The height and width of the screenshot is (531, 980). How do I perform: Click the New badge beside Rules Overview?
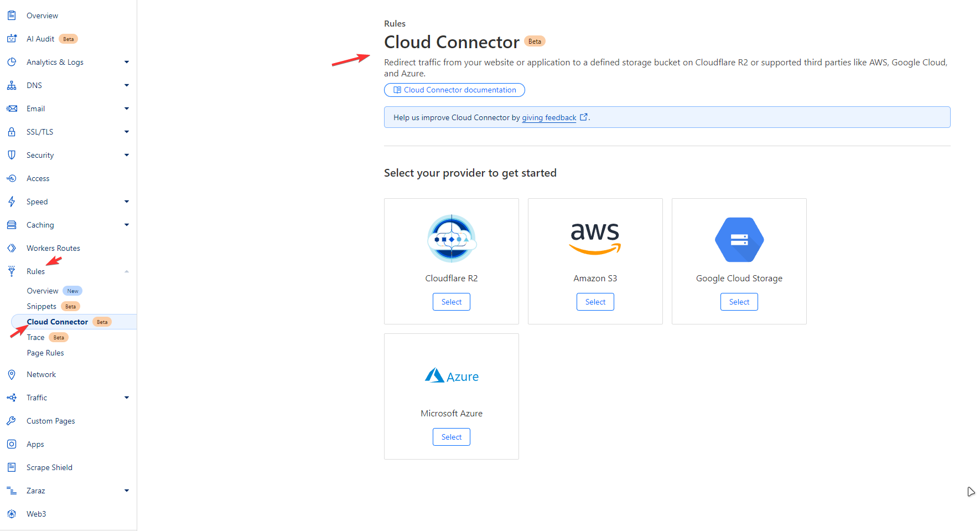pyautogui.click(x=72, y=291)
